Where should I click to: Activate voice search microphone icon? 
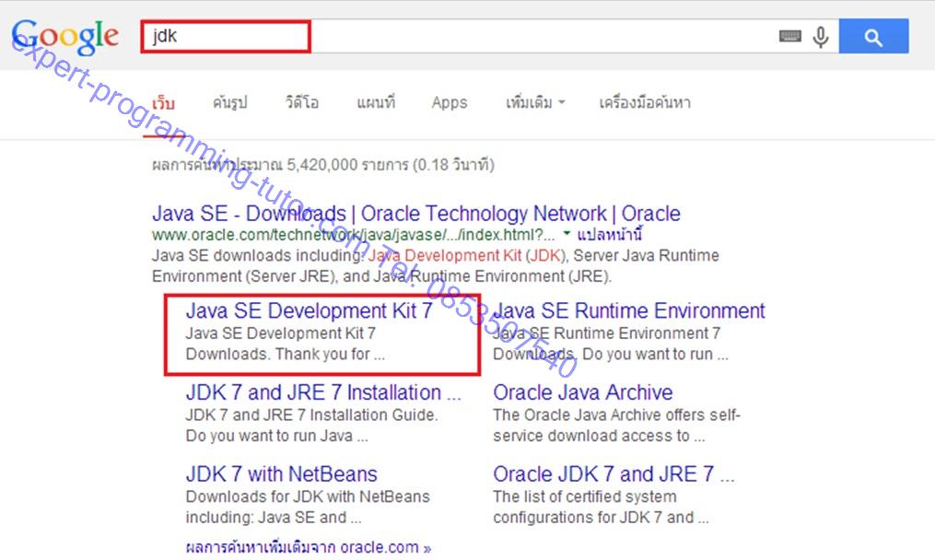coord(821,37)
